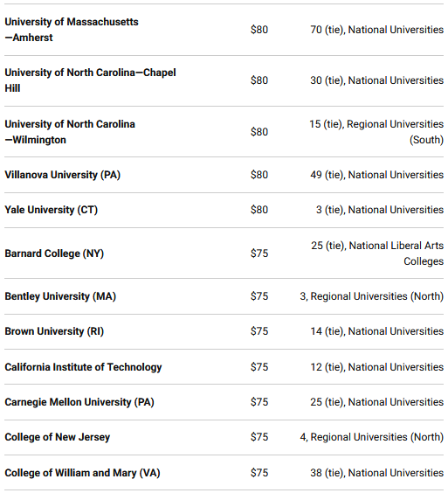This screenshot has width=448, height=493.
Task: Open University of North Carolina—Chapel Hill entry
Action: point(90,80)
